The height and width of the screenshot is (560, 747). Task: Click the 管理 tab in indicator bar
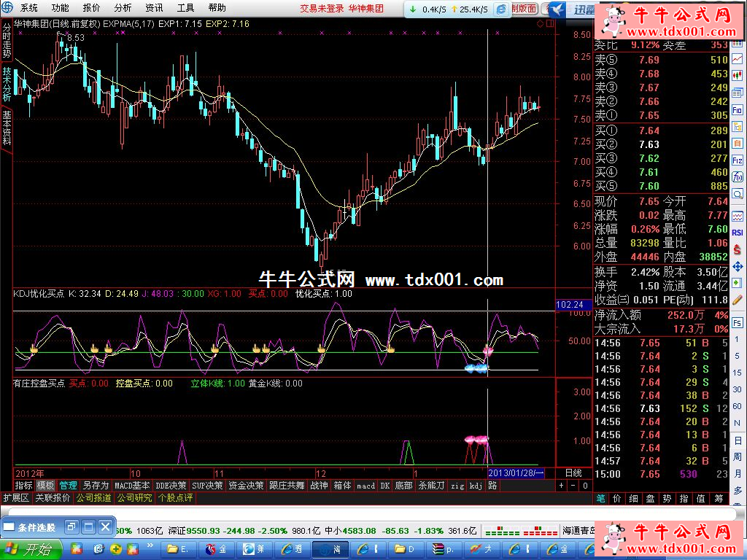68,485
